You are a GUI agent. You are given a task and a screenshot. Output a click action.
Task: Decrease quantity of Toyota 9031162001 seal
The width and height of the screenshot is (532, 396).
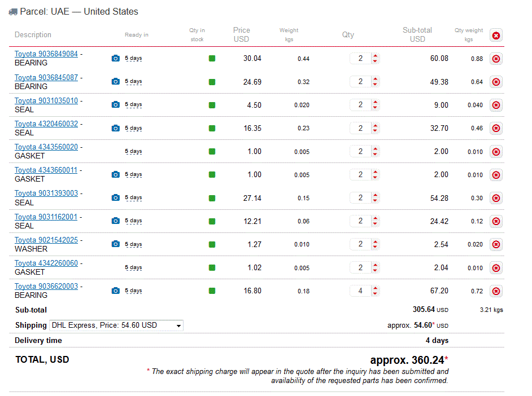(375, 223)
